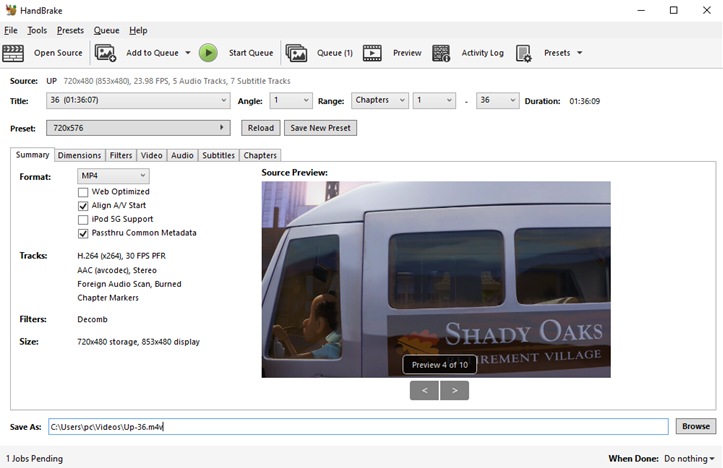Click the Queue (1) label
The height and width of the screenshot is (468, 723).
coord(335,53)
